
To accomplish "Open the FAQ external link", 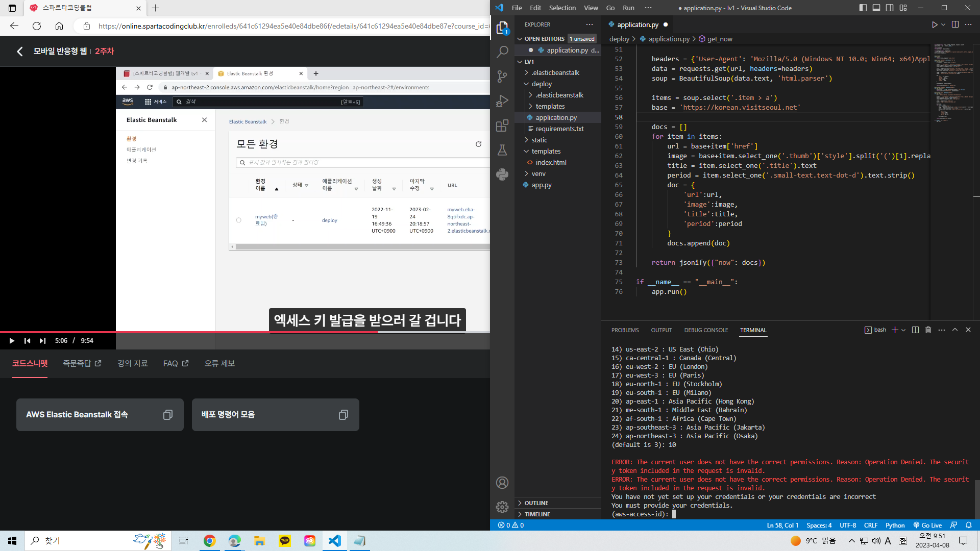I will [176, 363].
